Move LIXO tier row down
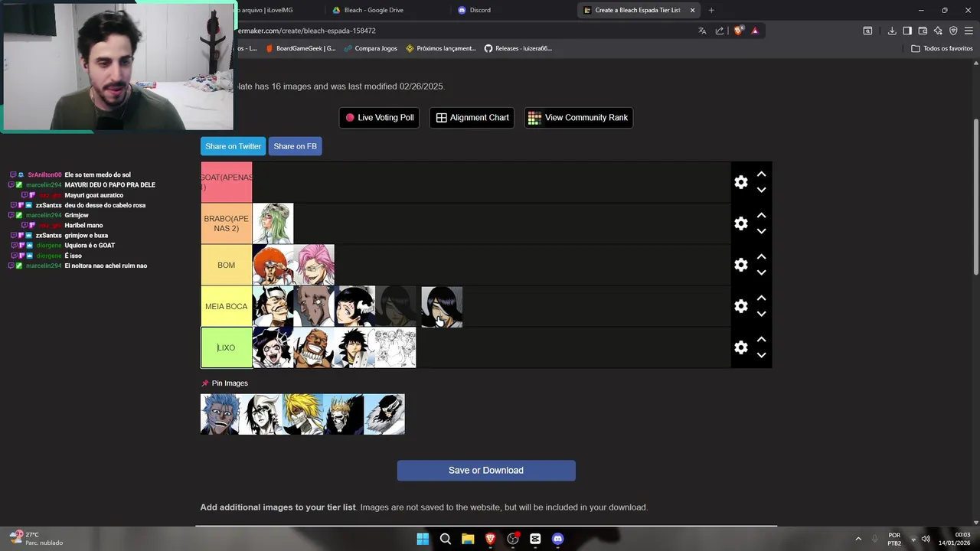This screenshot has height=551, width=980. point(761,355)
